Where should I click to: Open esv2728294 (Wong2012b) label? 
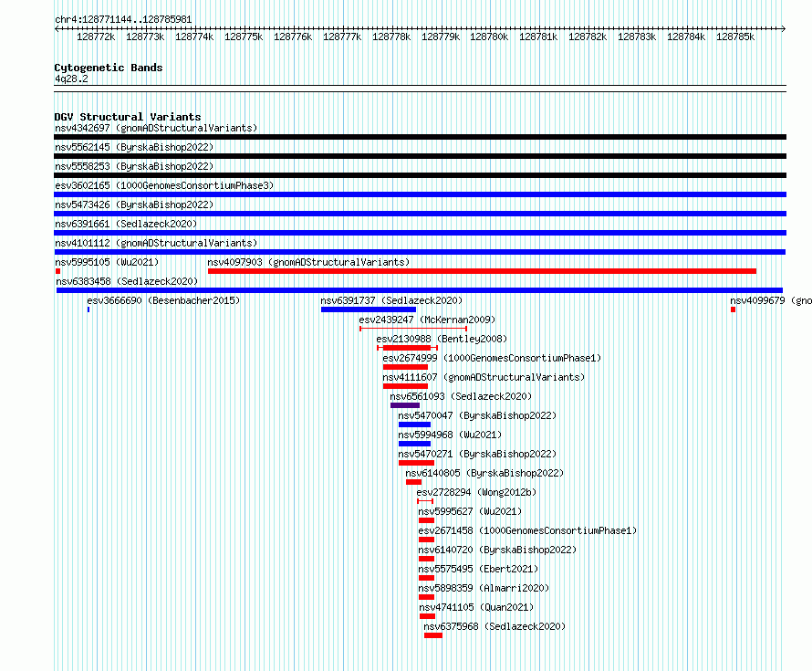click(x=476, y=492)
